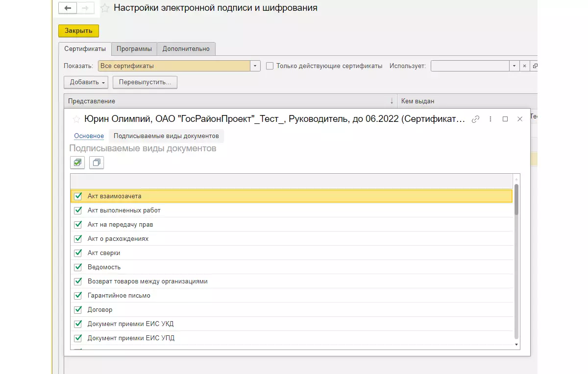The height and width of the screenshot is (374, 588).
Task: Star the settings page as favorite
Action: (105, 8)
